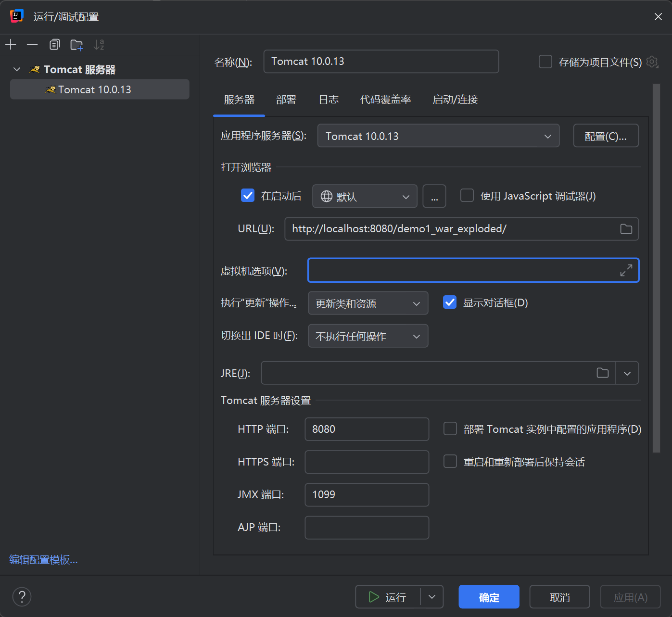
Task: Click 配置(C)... button
Action: [606, 136]
